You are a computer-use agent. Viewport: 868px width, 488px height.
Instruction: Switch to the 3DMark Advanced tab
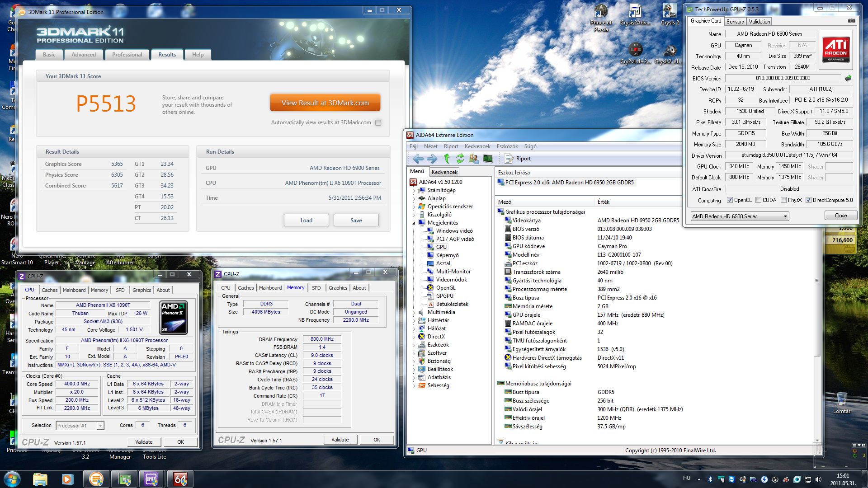coord(84,55)
